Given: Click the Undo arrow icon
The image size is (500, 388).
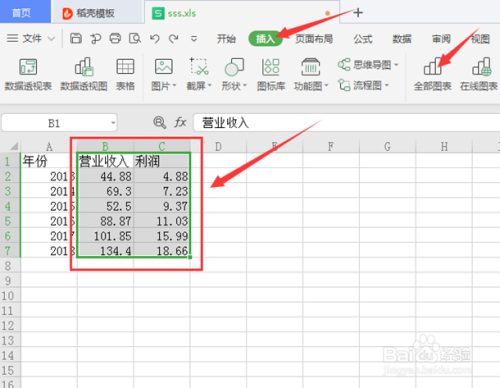Looking at the screenshot, I should [x=154, y=39].
